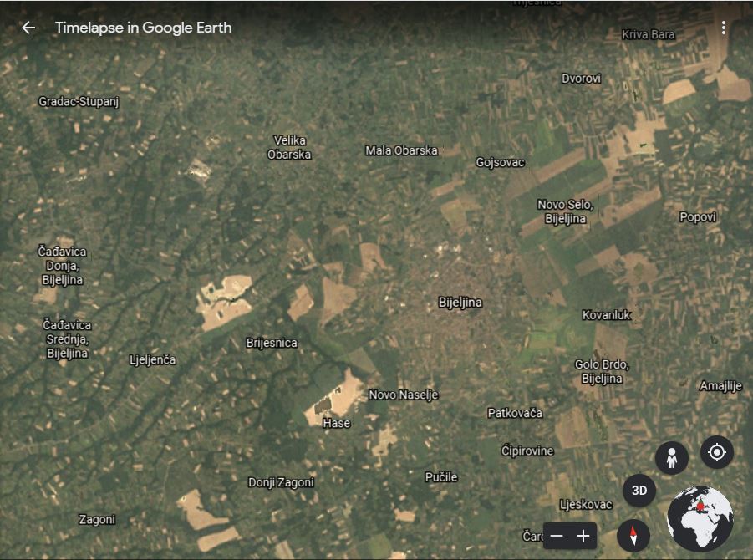Open the three-dot more options menu
This screenshot has width=753, height=560.
(724, 28)
